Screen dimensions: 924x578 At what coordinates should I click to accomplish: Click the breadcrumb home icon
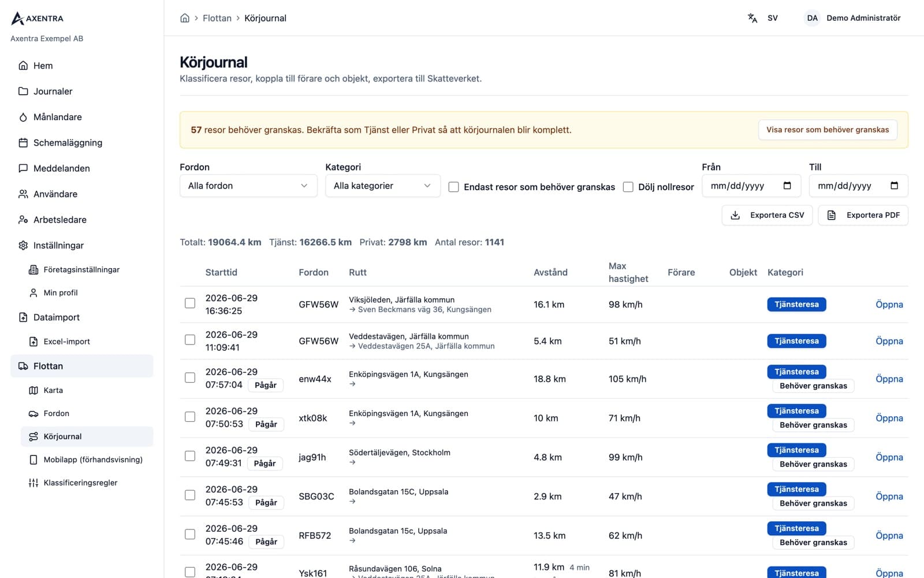[x=185, y=18]
